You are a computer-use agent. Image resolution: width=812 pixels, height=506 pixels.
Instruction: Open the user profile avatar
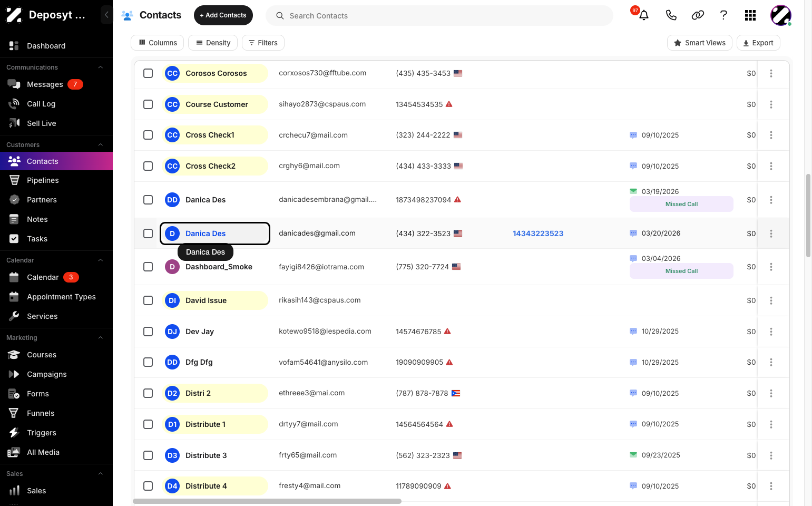coord(780,15)
